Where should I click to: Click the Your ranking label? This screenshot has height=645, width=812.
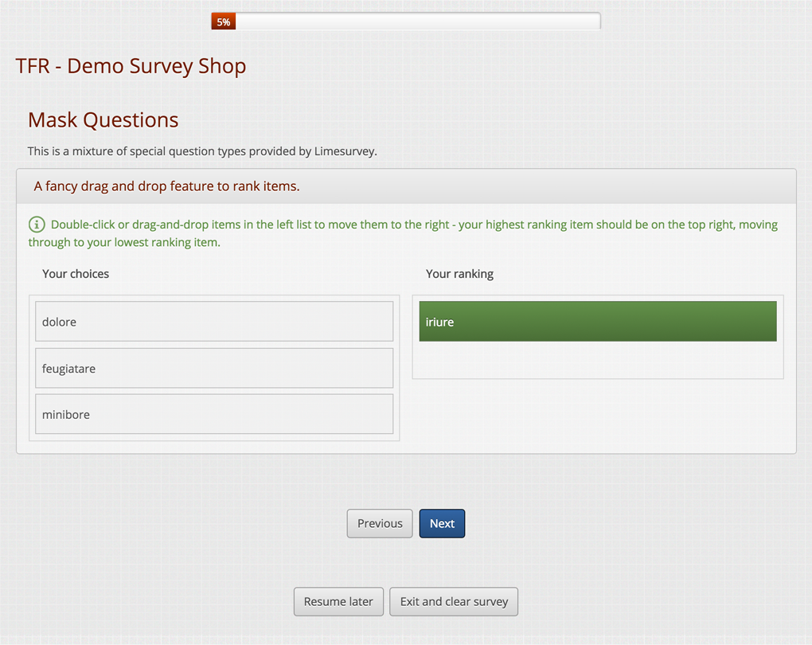(459, 274)
